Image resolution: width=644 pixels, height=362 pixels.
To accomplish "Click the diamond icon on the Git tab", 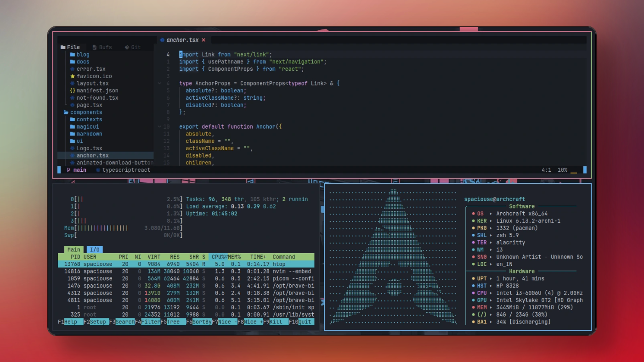I will pyautogui.click(x=126, y=47).
